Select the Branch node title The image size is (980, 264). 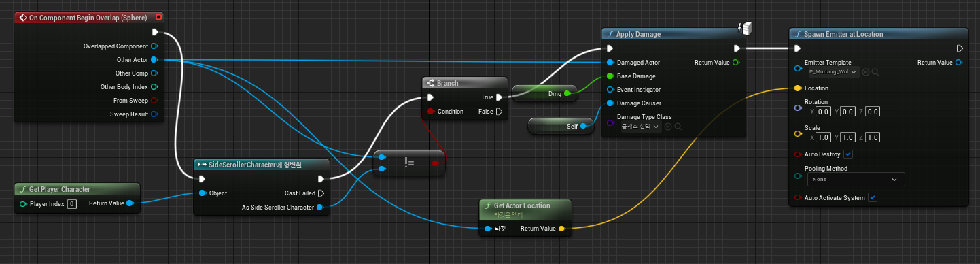click(x=447, y=83)
